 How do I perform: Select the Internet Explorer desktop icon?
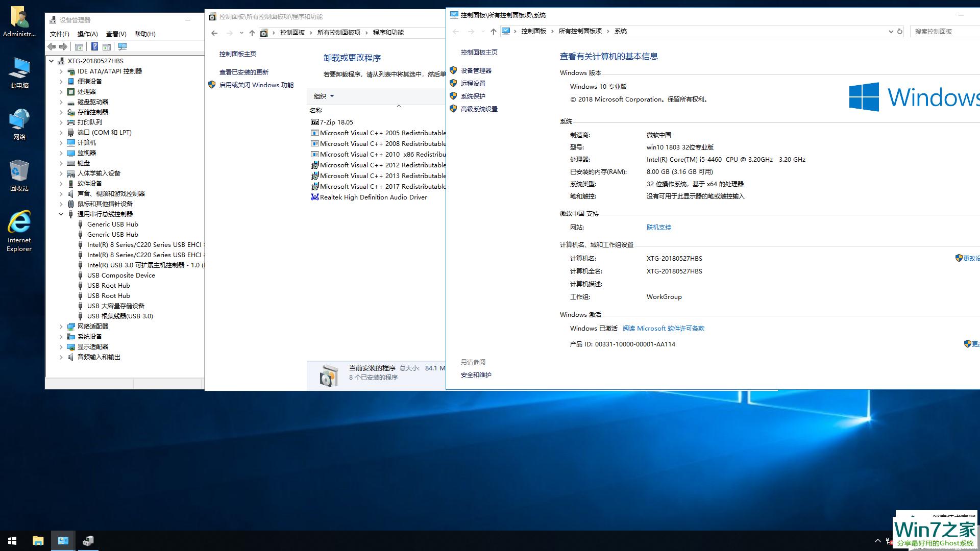click(x=19, y=231)
